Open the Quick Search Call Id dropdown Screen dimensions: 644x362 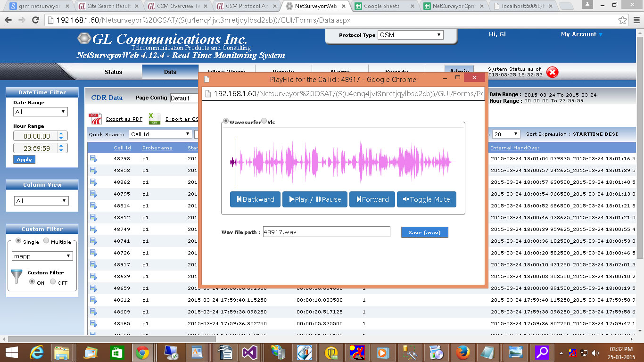(x=160, y=134)
